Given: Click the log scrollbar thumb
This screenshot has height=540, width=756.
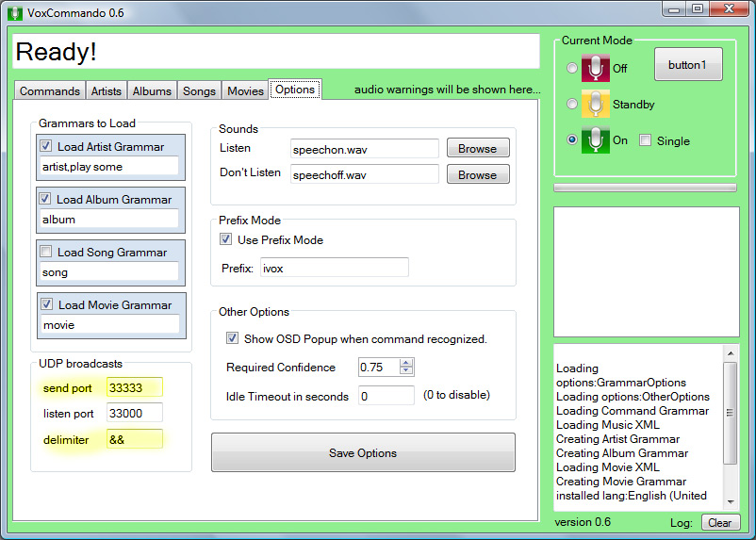Looking at the screenshot, I should [730, 413].
